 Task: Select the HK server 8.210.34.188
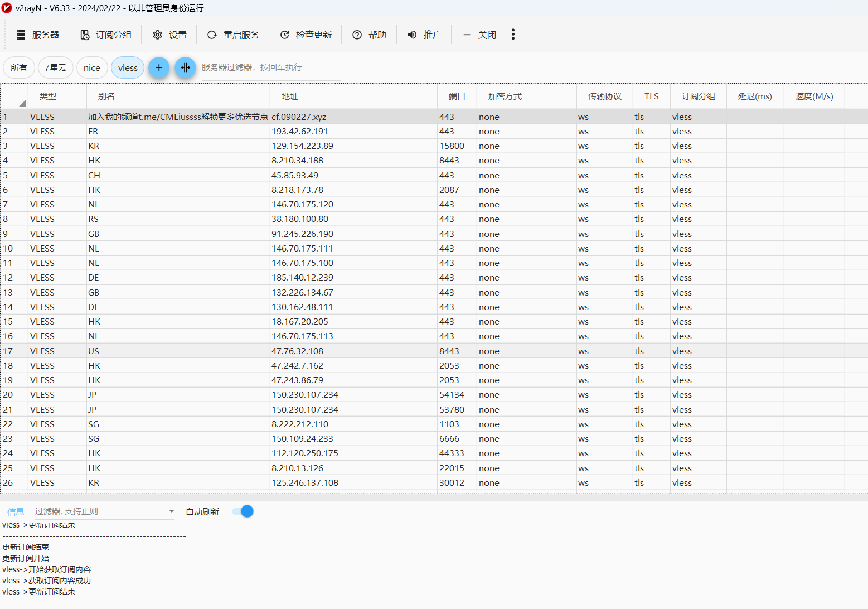coord(434,160)
